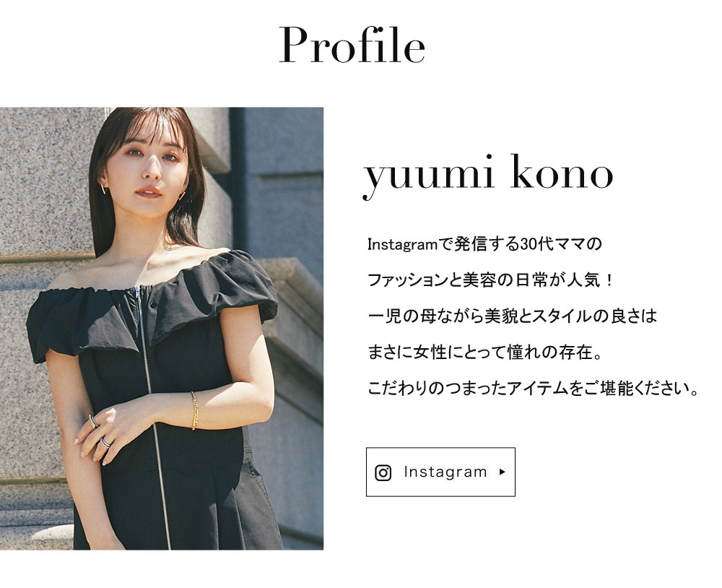Click the こだわりのつまったアイテム sentence
This screenshot has width=722, height=588.
(534, 389)
